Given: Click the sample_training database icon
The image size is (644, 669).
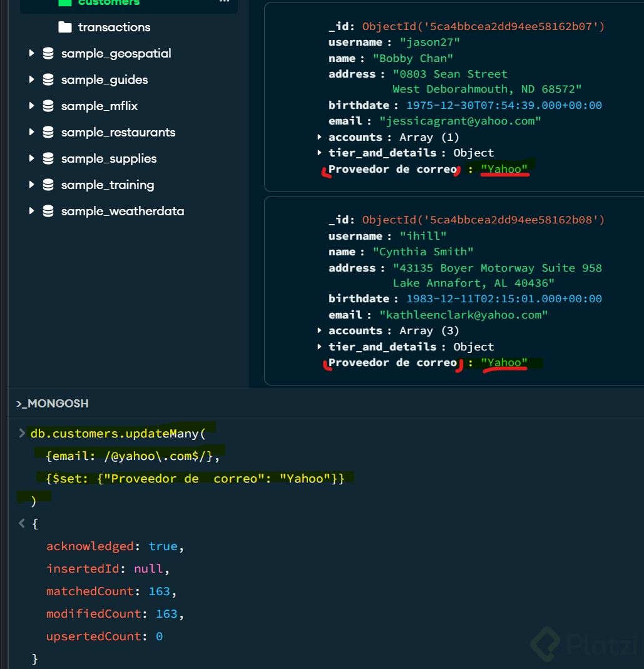Looking at the screenshot, I should (48, 185).
